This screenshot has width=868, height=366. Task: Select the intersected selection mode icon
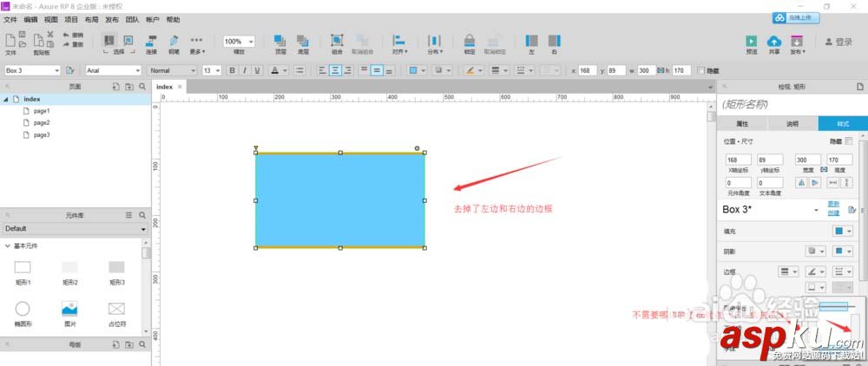point(108,41)
